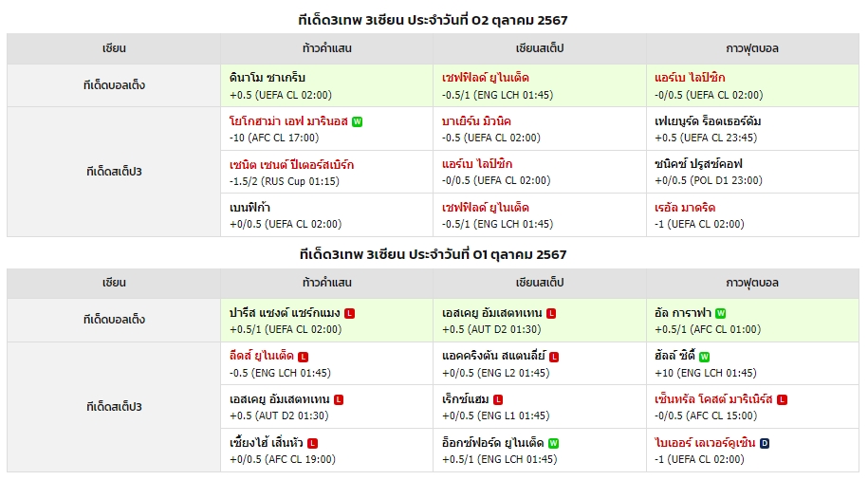
Task: Select the L badge beside ลีดส์ ยูไนเต็ด
Action: 303,357
